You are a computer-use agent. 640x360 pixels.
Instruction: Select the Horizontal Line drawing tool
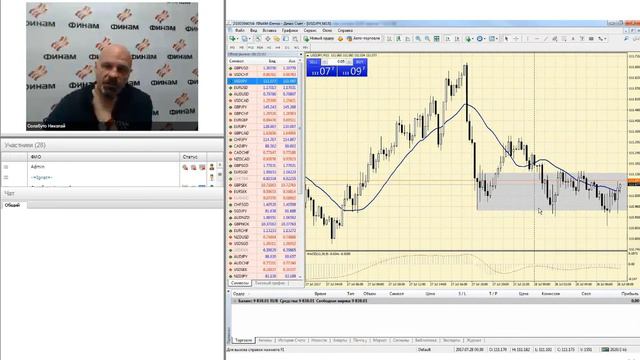pyautogui.click(x=538, y=39)
